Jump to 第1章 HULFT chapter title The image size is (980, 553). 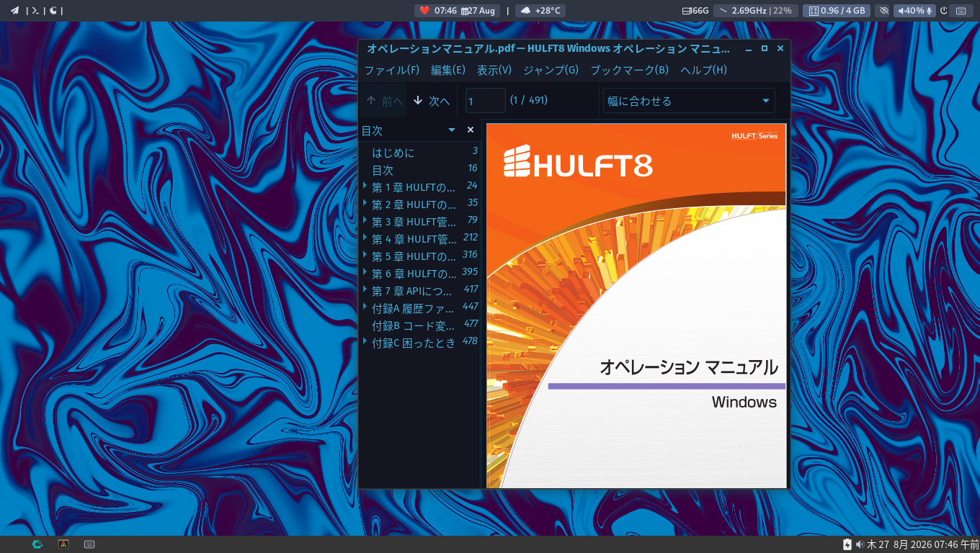click(x=414, y=187)
